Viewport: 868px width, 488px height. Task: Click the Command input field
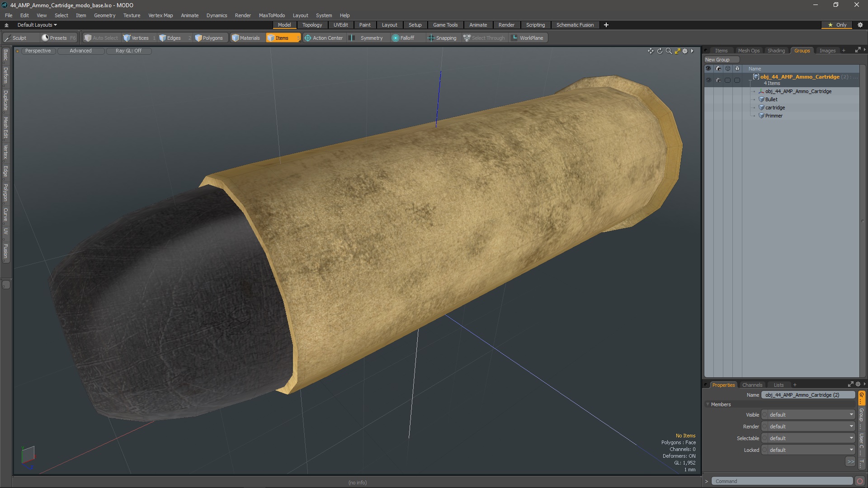tap(782, 481)
